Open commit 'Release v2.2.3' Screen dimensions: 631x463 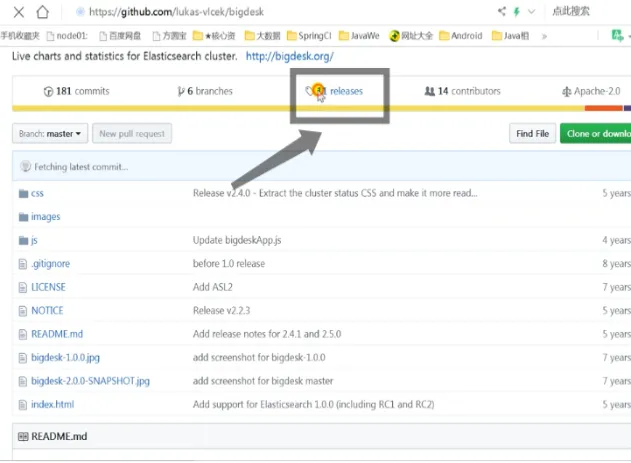tap(221, 311)
